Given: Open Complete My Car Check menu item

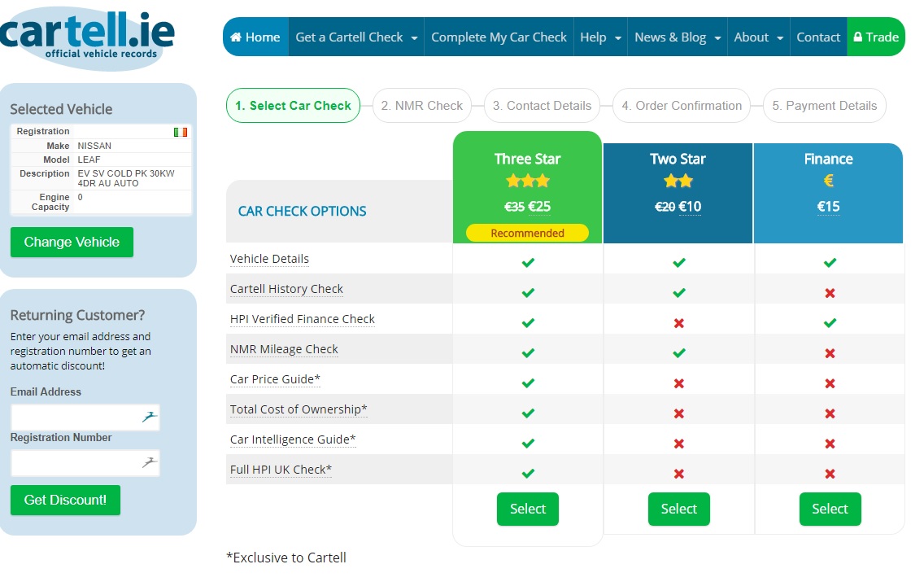Looking at the screenshot, I should click(499, 37).
